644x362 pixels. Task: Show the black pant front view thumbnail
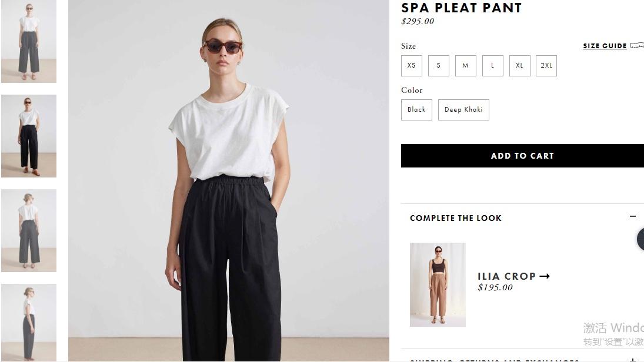coord(29,136)
